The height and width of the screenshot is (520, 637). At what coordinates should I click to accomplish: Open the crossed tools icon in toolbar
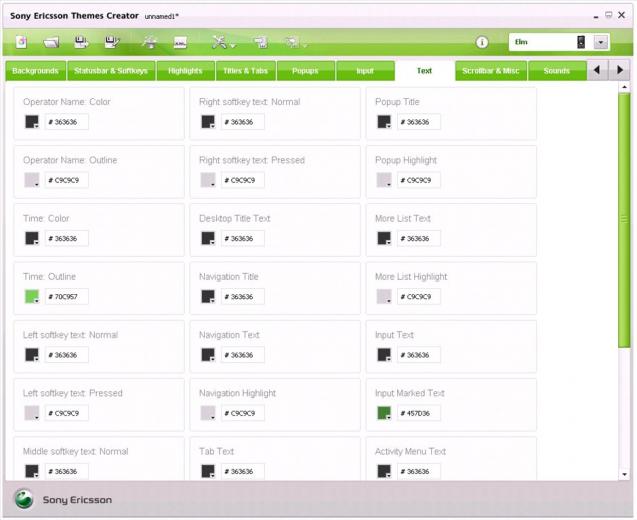(x=220, y=42)
